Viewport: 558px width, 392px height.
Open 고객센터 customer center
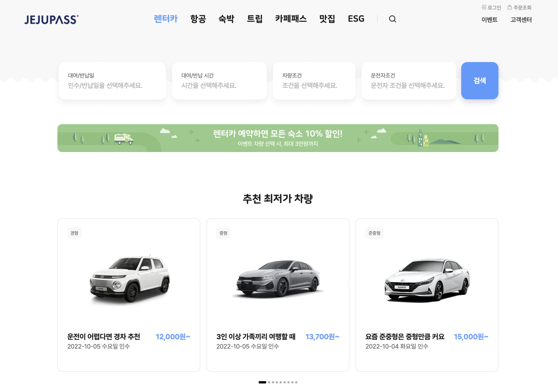[521, 20]
